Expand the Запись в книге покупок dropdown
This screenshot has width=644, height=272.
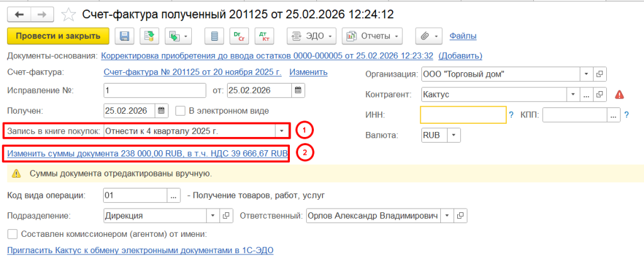282,131
